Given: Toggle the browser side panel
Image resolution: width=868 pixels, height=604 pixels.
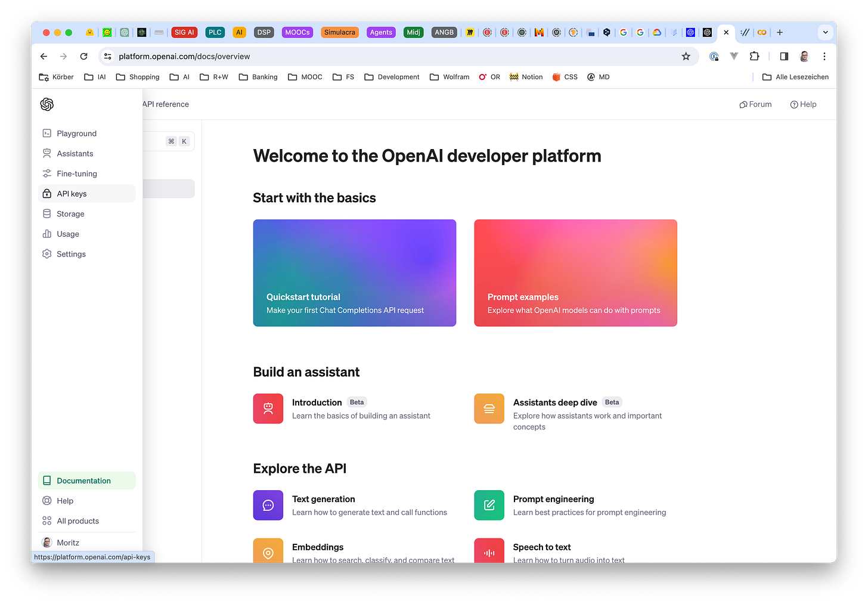Looking at the screenshot, I should tap(784, 56).
